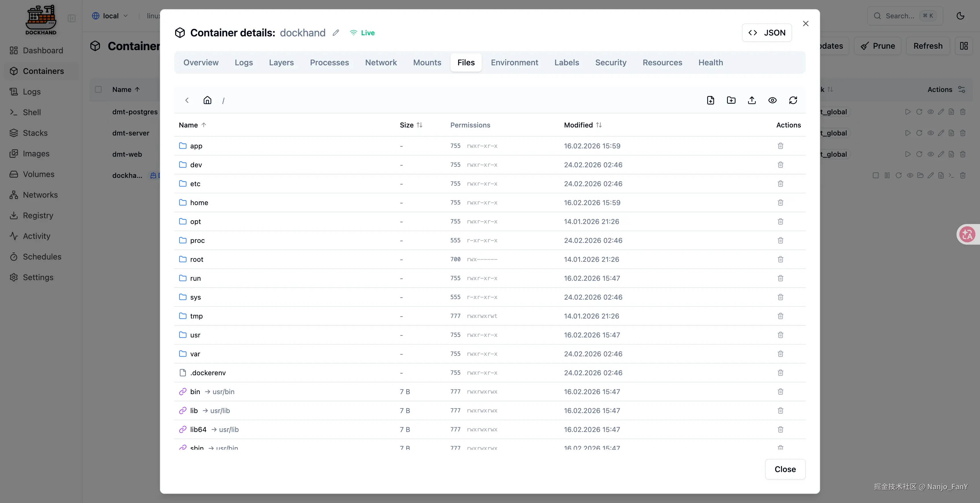This screenshot has width=980, height=503.
Task: Expand the local environment dropdown
Action: 110,16
